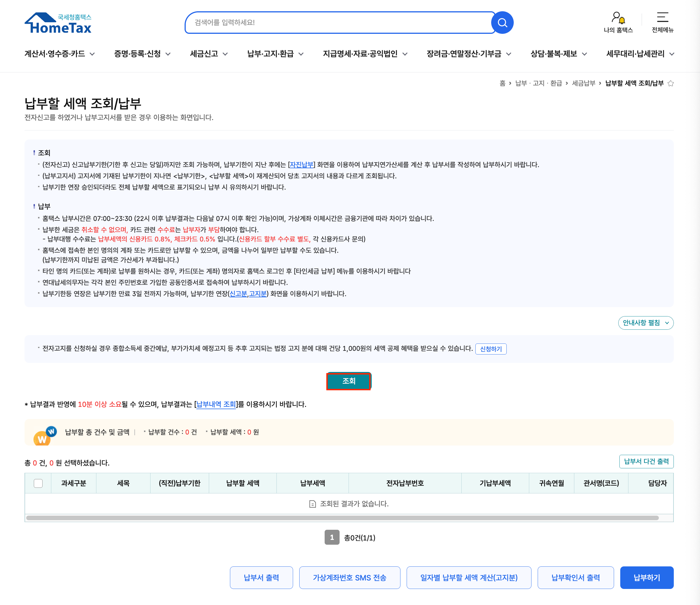Open 세금납부 breadcrumb

coord(583,83)
